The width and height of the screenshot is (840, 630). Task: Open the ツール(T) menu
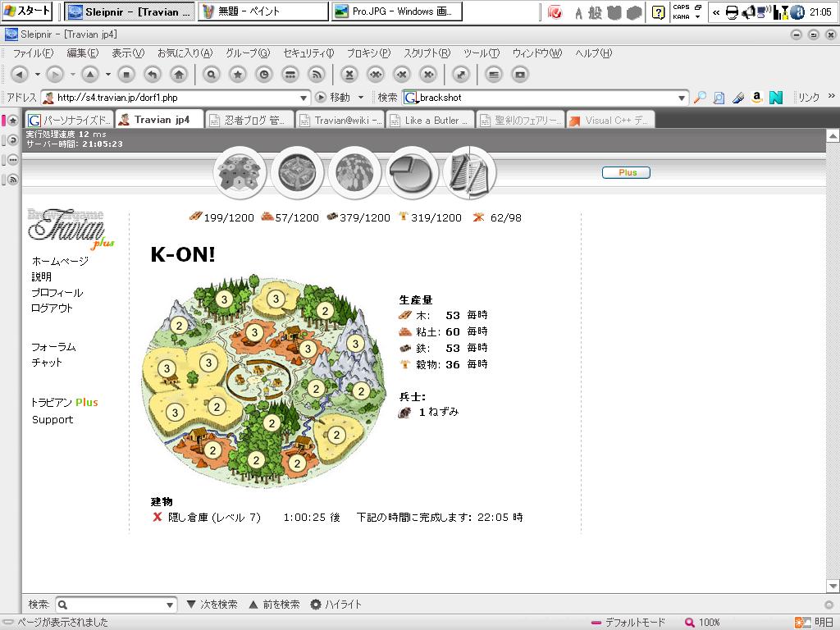click(x=481, y=53)
